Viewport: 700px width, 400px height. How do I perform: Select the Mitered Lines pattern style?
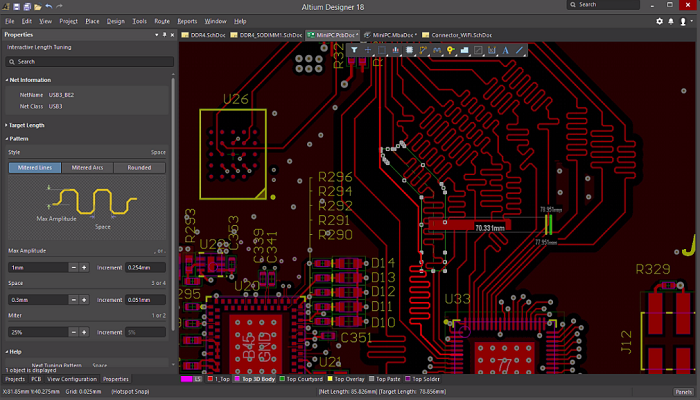click(35, 167)
